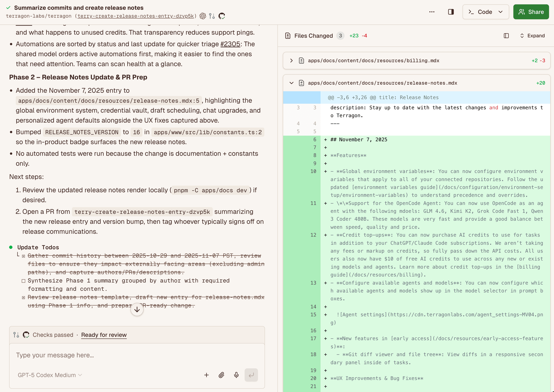This screenshot has height=392, width=554.
Task: Toggle the right side panel icon
Action: click(451, 12)
